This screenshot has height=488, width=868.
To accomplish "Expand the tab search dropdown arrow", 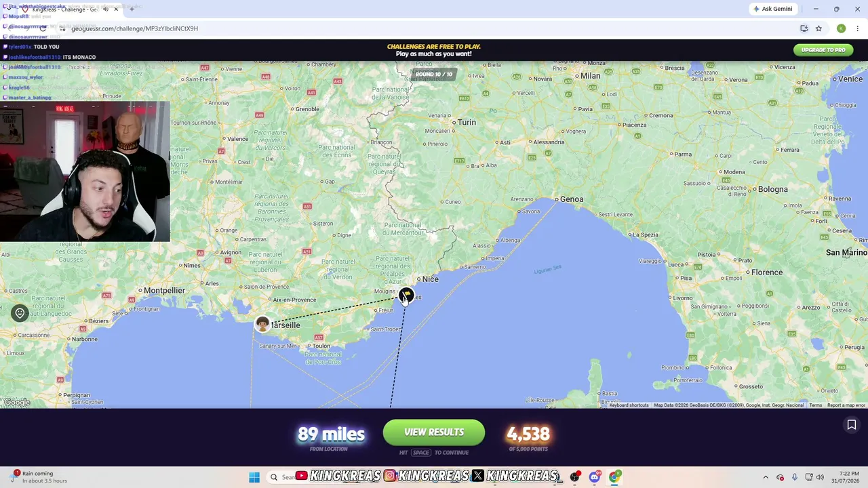I will pyautogui.click(x=8, y=9).
